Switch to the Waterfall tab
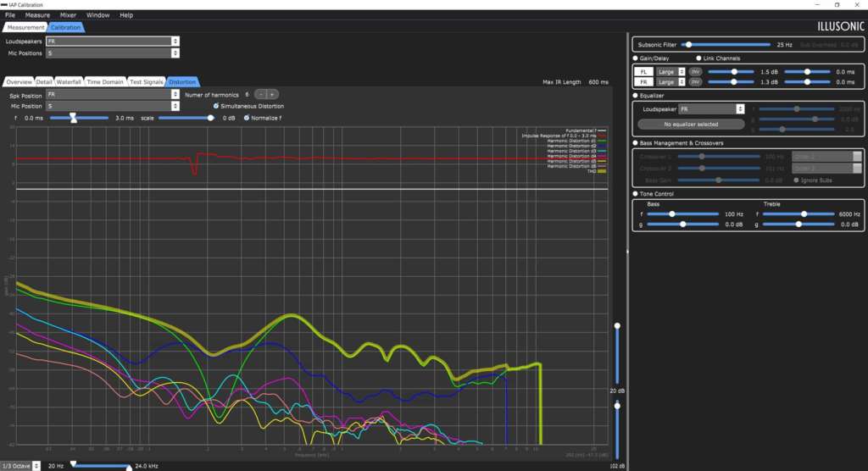 [x=69, y=82]
